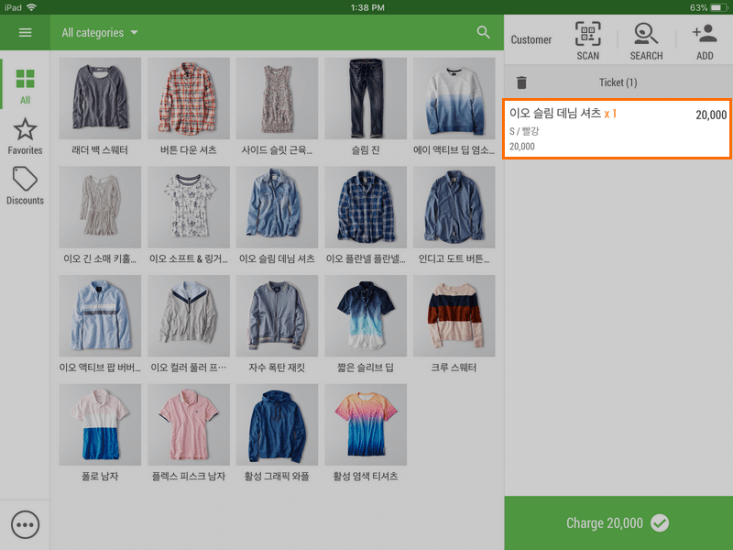
Task: Select 에이 액티브 딥 염소 sweater
Action: pos(454,107)
